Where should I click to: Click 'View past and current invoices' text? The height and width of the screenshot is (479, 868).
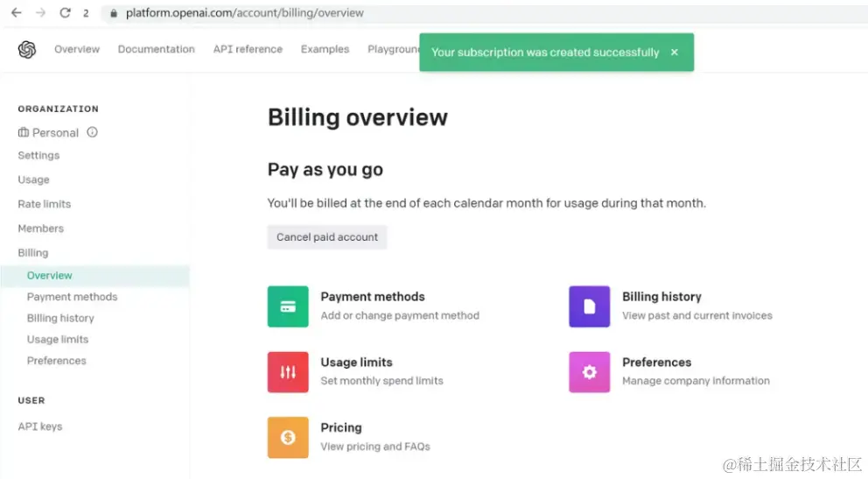pyautogui.click(x=697, y=315)
